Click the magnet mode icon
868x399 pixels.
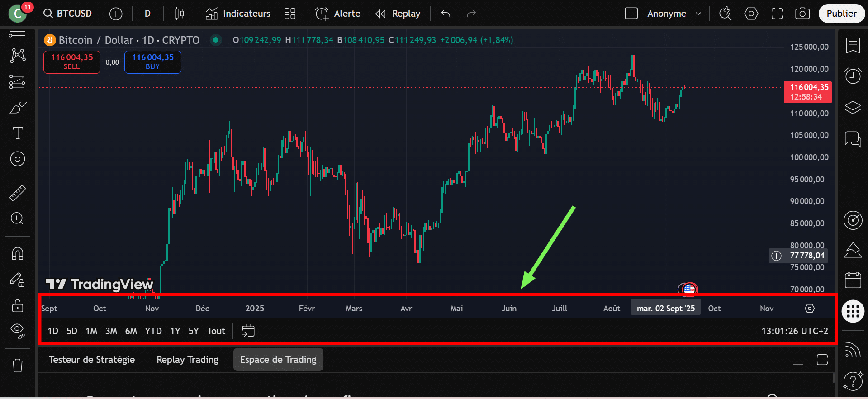(x=18, y=254)
